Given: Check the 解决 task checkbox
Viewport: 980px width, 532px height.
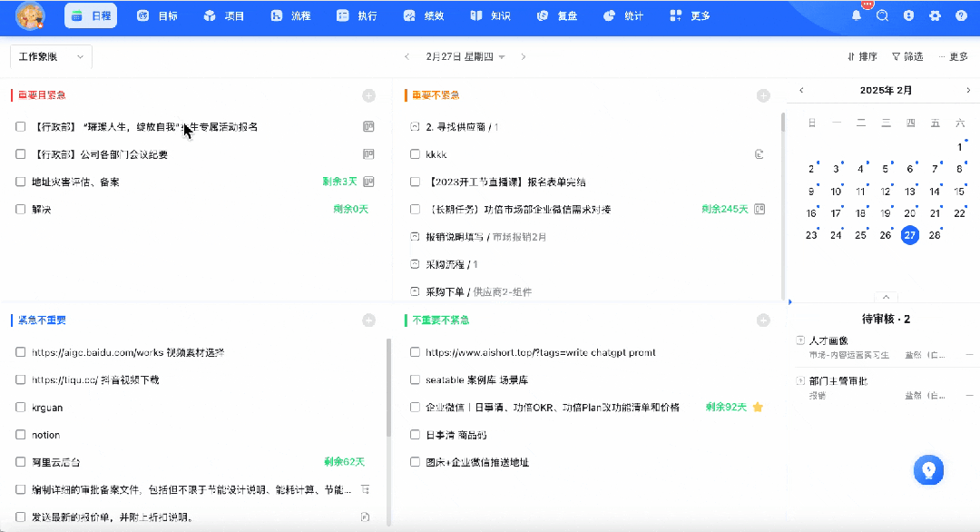Looking at the screenshot, I should pos(21,210).
